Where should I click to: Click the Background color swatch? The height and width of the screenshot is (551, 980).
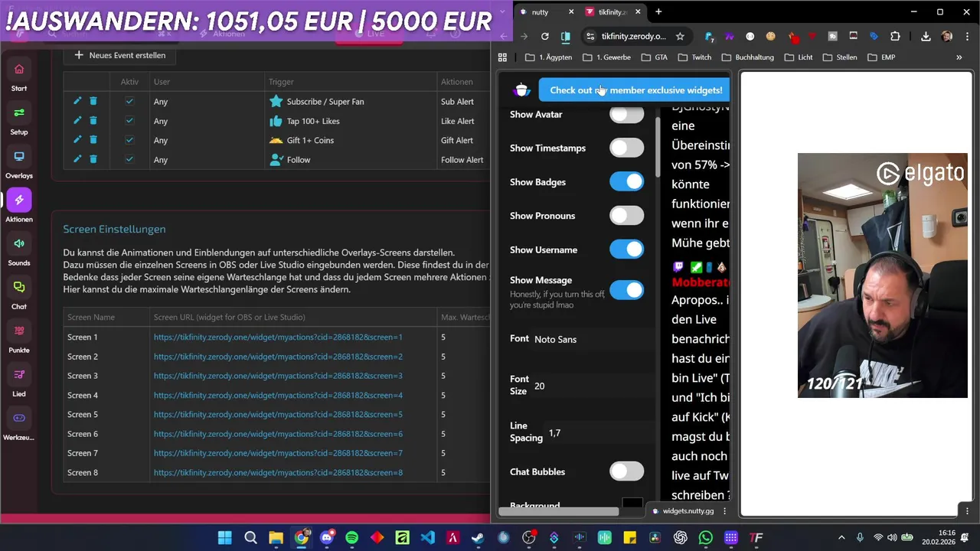[x=632, y=503]
